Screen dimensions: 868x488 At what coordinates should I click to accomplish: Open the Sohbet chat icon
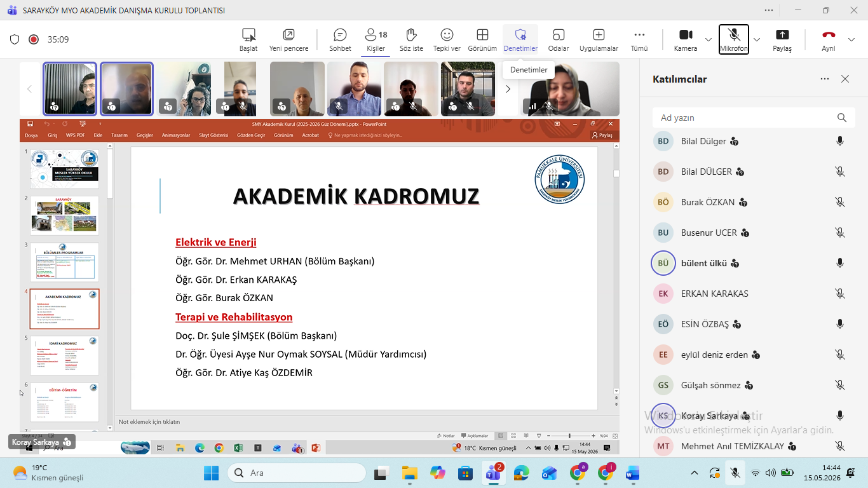click(340, 39)
